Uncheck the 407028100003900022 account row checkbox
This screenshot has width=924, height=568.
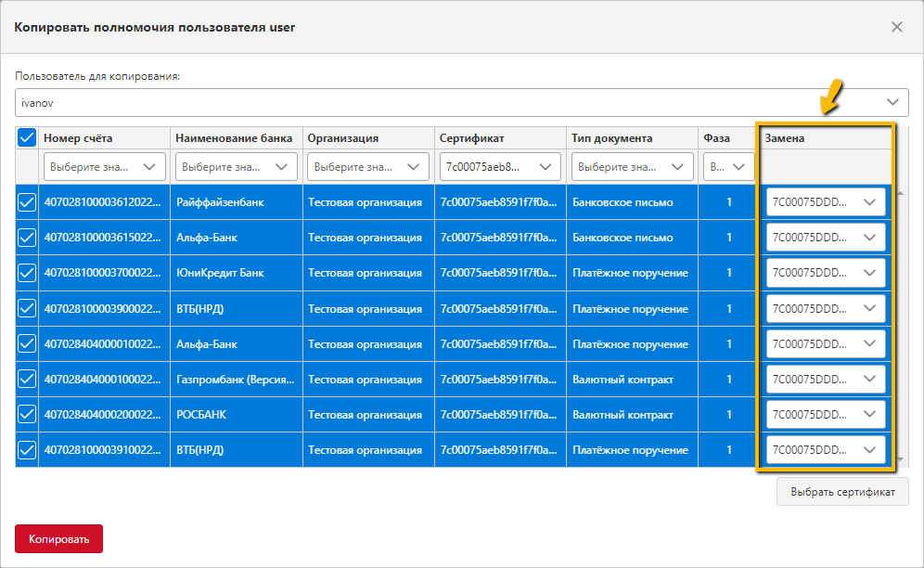(27, 308)
